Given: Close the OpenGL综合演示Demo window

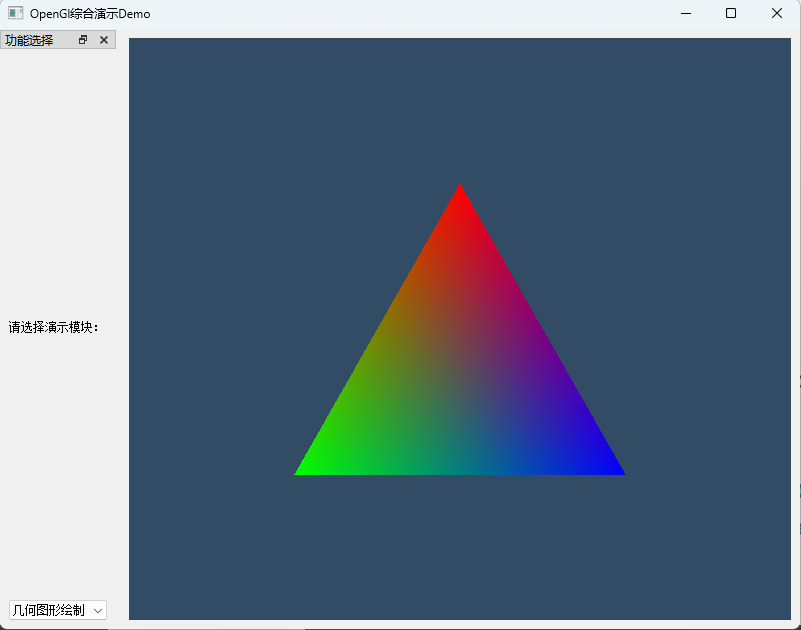Looking at the screenshot, I should click(x=776, y=13).
